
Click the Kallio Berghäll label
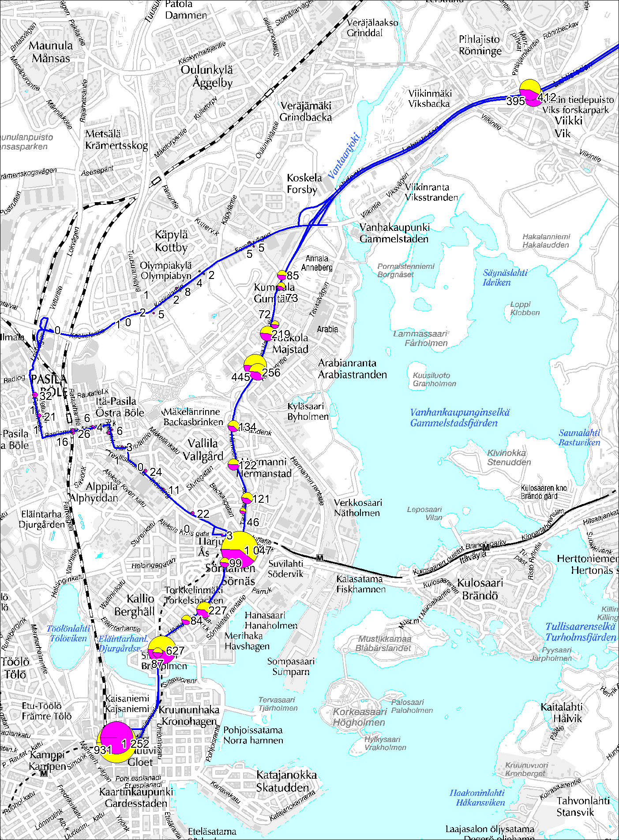[x=135, y=605]
